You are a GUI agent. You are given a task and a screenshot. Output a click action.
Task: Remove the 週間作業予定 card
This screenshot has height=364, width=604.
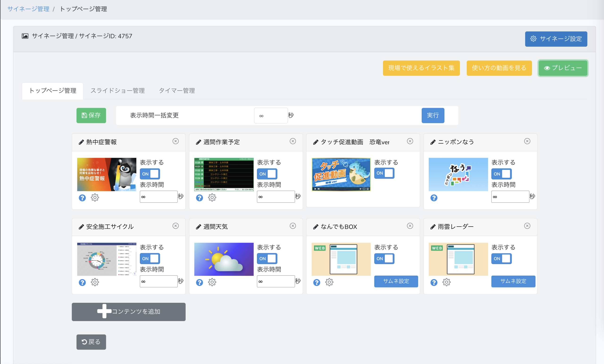coord(293,141)
